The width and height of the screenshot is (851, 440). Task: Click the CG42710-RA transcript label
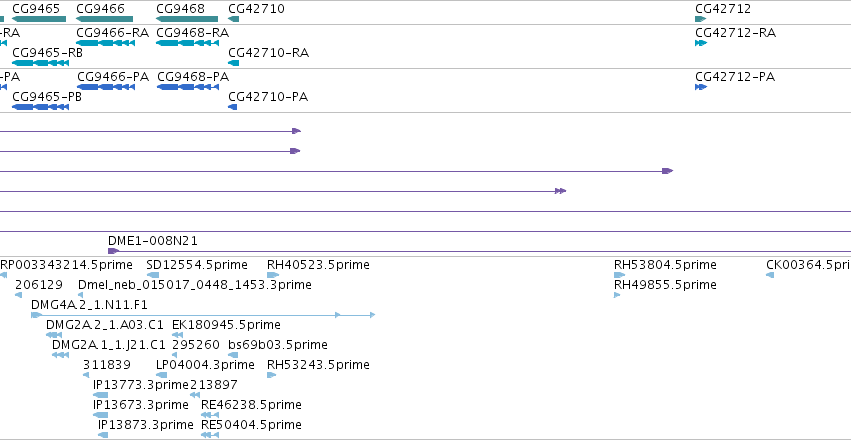[x=269, y=53]
